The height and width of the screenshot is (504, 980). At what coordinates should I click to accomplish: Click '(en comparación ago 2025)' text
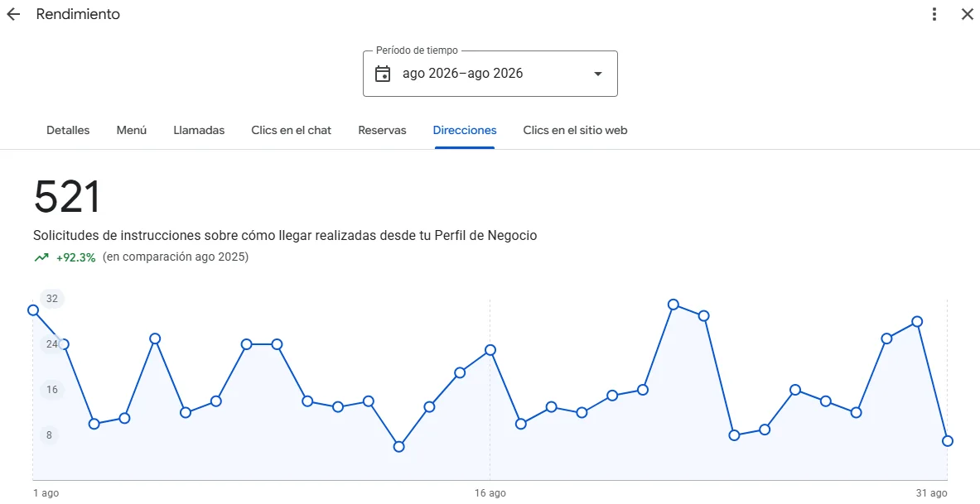click(176, 257)
